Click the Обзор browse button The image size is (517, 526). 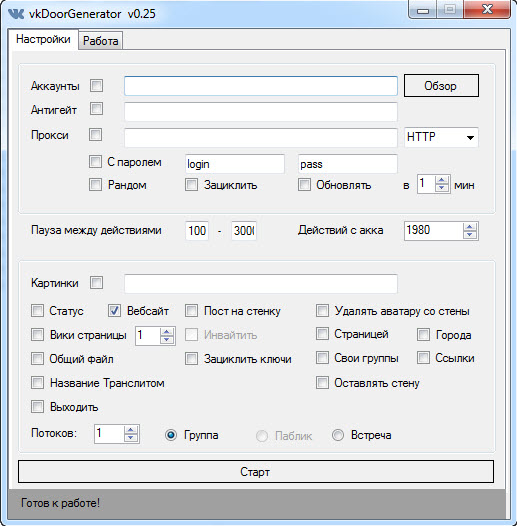pyautogui.click(x=441, y=86)
